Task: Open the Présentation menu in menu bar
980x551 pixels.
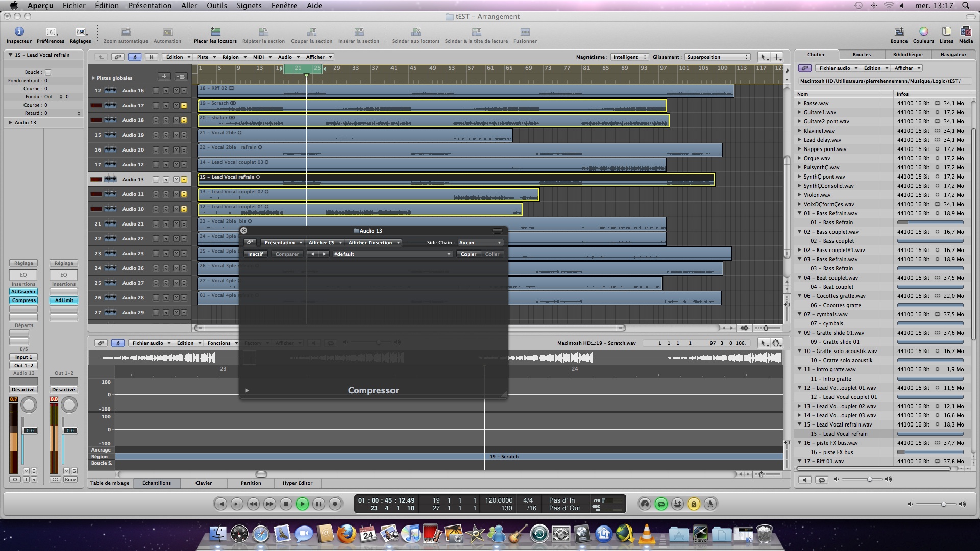Action: click(x=150, y=6)
